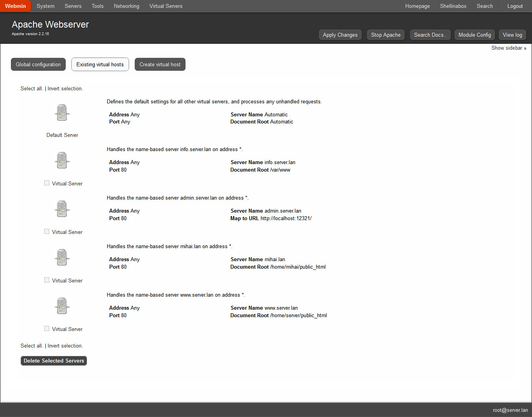
Task: Switch to Create virtual host tab
Action: click(x=160, y=65)
